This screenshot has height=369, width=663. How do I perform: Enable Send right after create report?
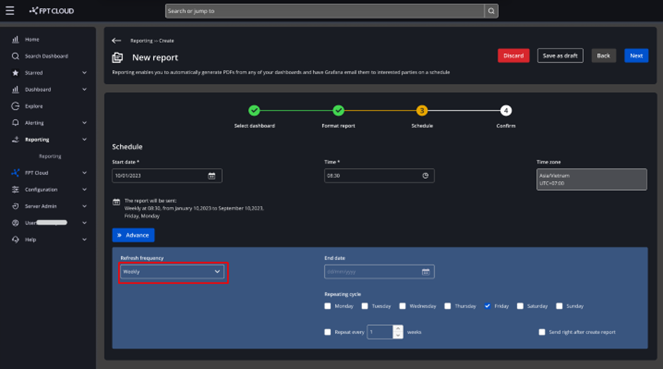pos(542,332)
